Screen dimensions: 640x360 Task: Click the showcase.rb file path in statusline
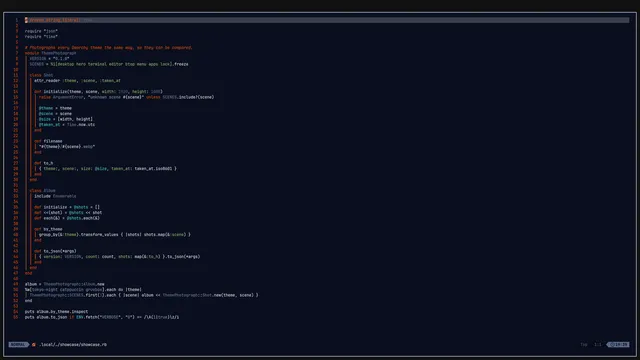pos(73,344)
